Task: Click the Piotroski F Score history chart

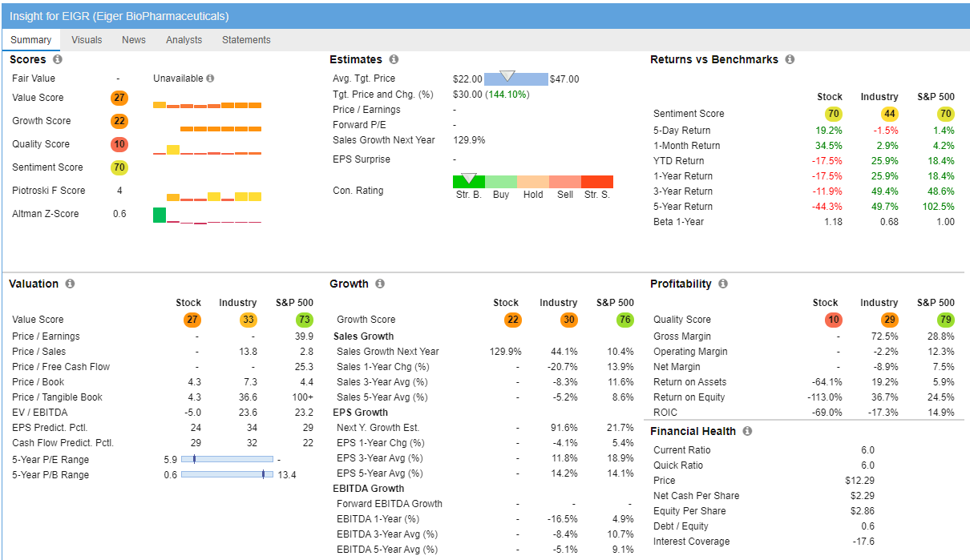Action: point(213,196)
